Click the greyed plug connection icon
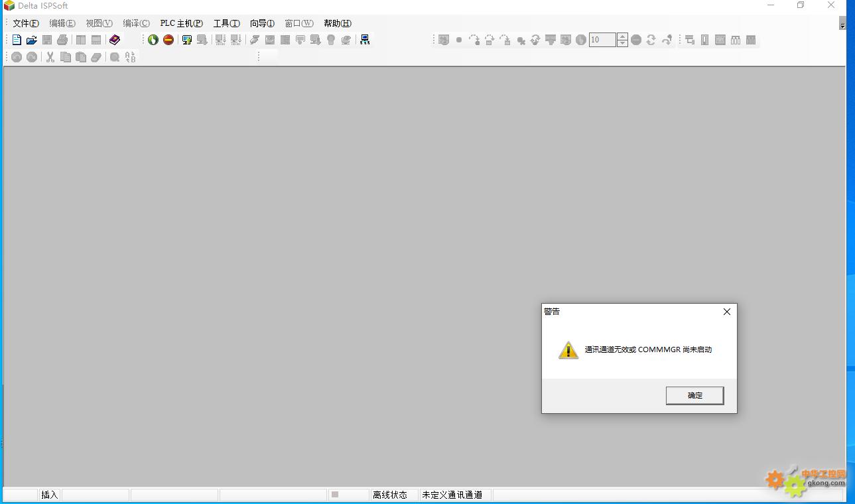Viewport: 855px width, 504px height. [x=255, y=40]
